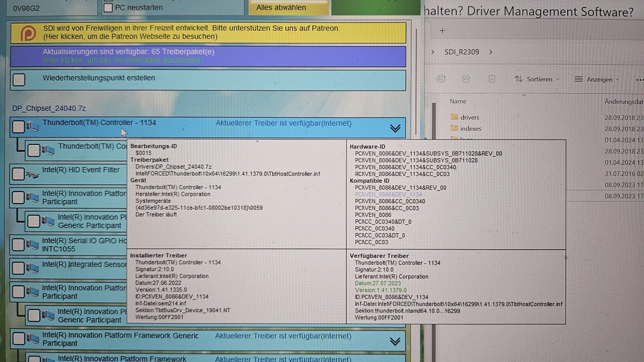The height and width of the screenshot is (362, 644).
Task: Click the share icon in Explorer toolbar
Action: pyautogui.click(x=466, y=79)
